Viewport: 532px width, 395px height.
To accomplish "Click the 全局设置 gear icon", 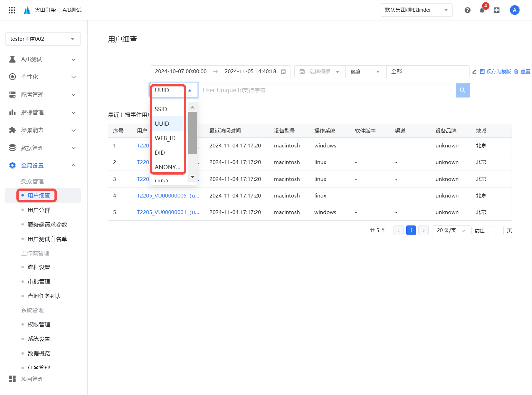I will pyautogui.click(x=12, y=165).
